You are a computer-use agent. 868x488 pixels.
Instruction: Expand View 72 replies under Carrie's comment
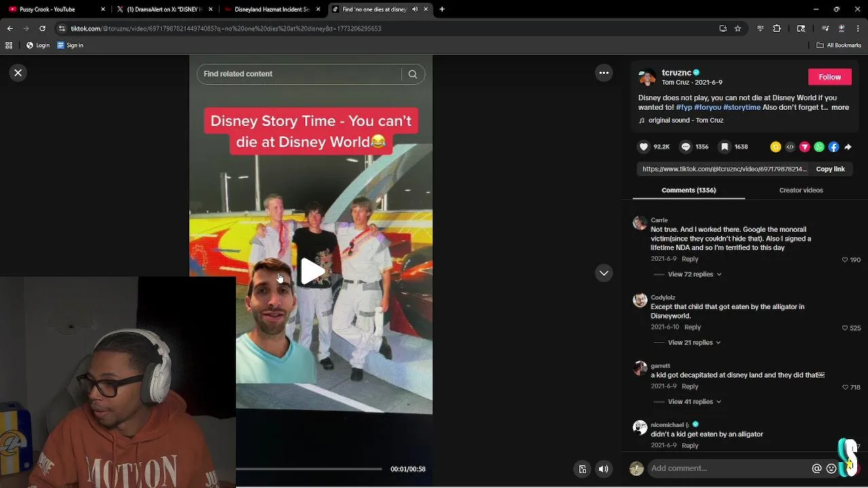694,274
